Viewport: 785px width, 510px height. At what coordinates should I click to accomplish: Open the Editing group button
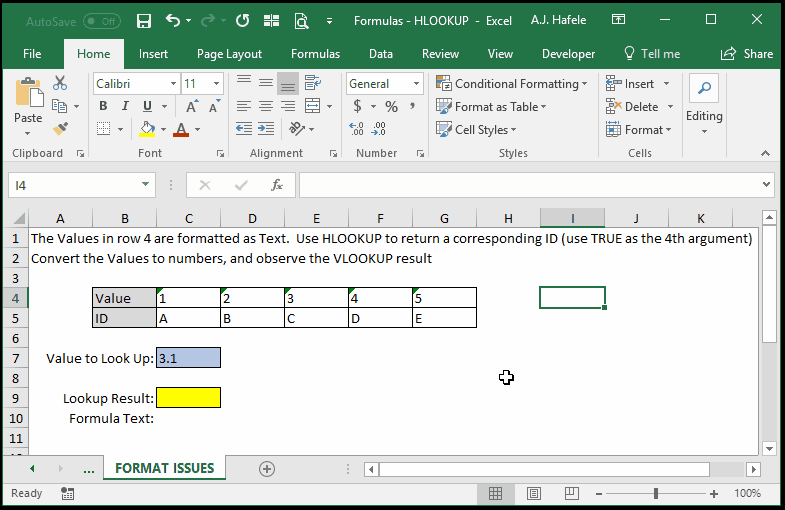[704, 106]
